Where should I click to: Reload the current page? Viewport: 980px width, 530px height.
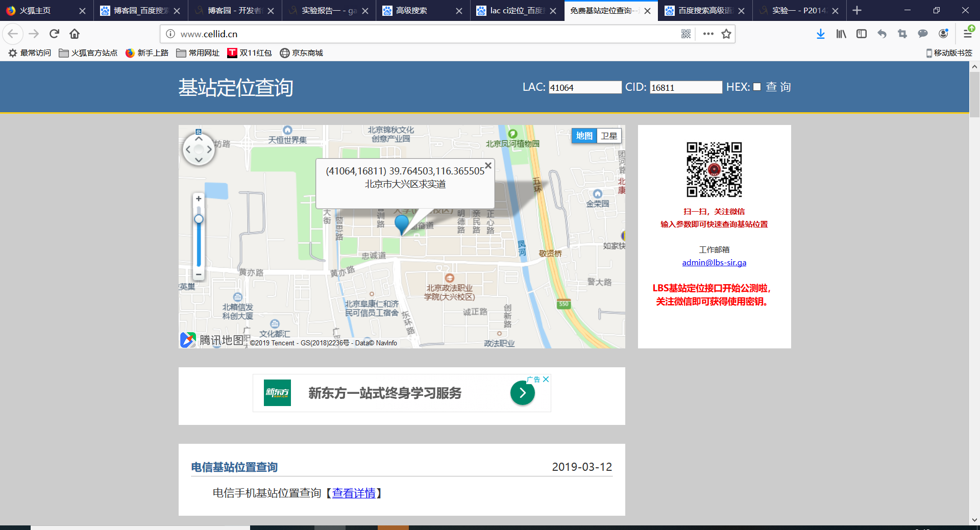pyautogui.click(x=54, y=34)
